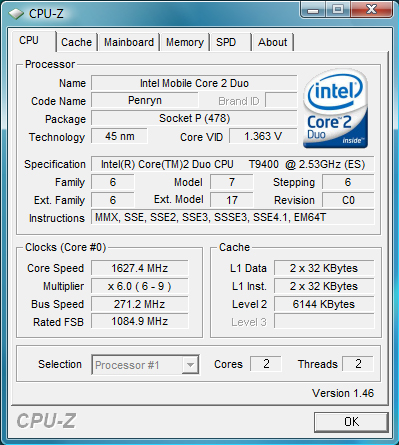Screen dimensions: 399x445
Task: Open the Processor selection dropdown arrow
Action: (190, 365)
